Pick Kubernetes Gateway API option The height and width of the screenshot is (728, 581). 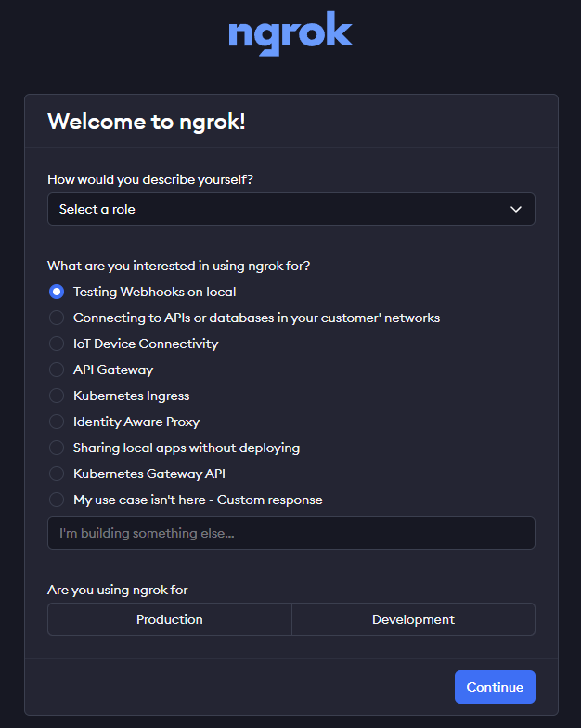[57, 474]
